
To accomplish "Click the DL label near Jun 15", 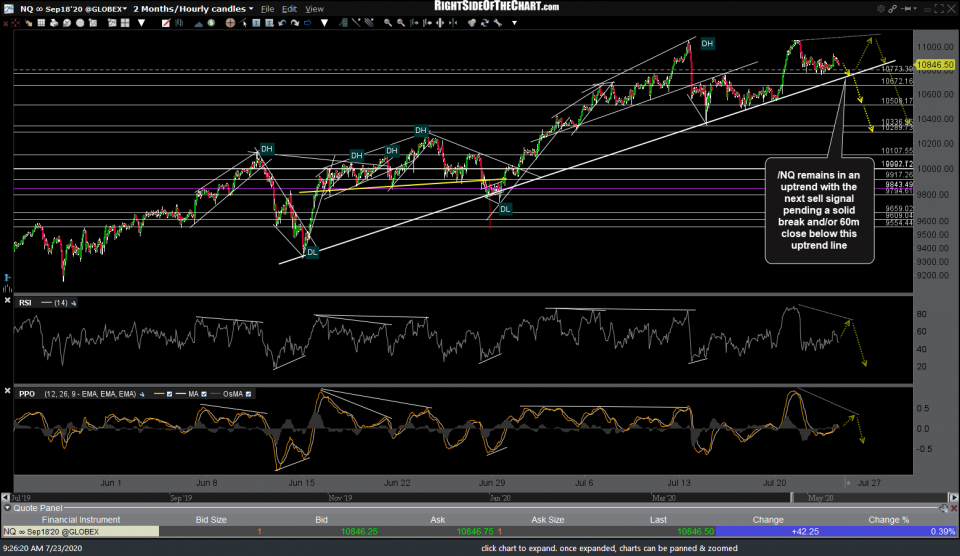I will pyautogui.click(x=312, y=252).
